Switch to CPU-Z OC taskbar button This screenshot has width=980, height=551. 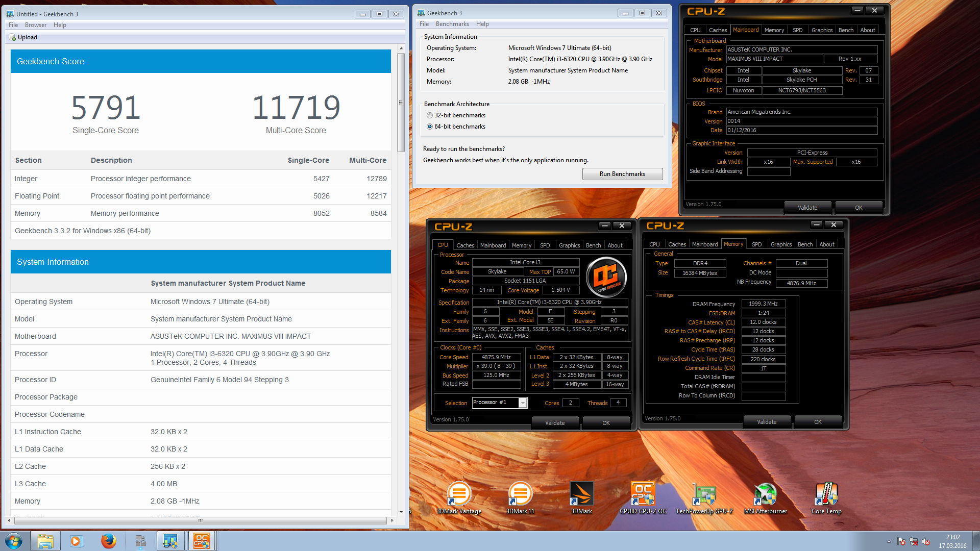(x=202, y=541)
